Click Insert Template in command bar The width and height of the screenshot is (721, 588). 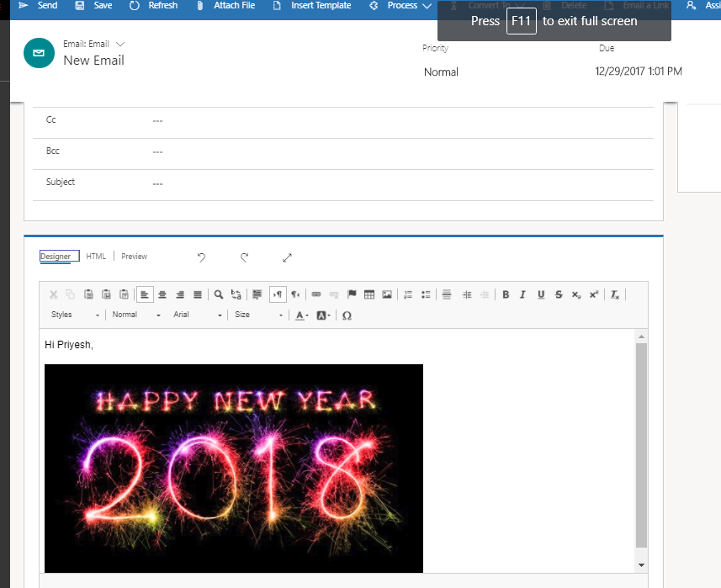point(312,6)
